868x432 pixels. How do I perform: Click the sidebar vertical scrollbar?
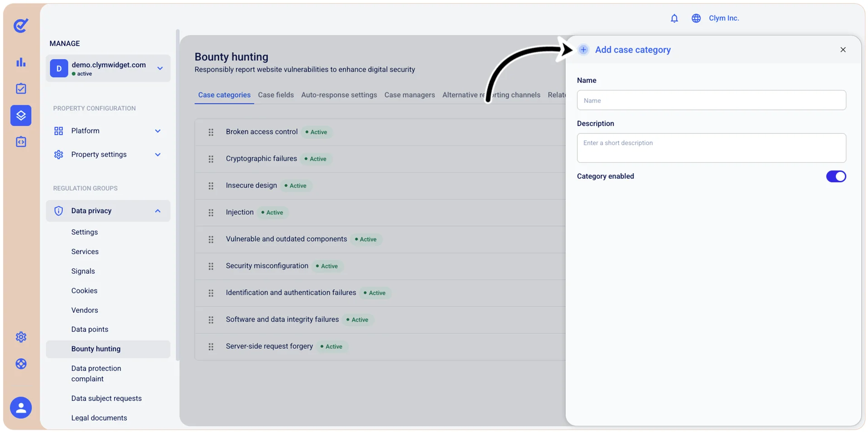pos(177,195)
